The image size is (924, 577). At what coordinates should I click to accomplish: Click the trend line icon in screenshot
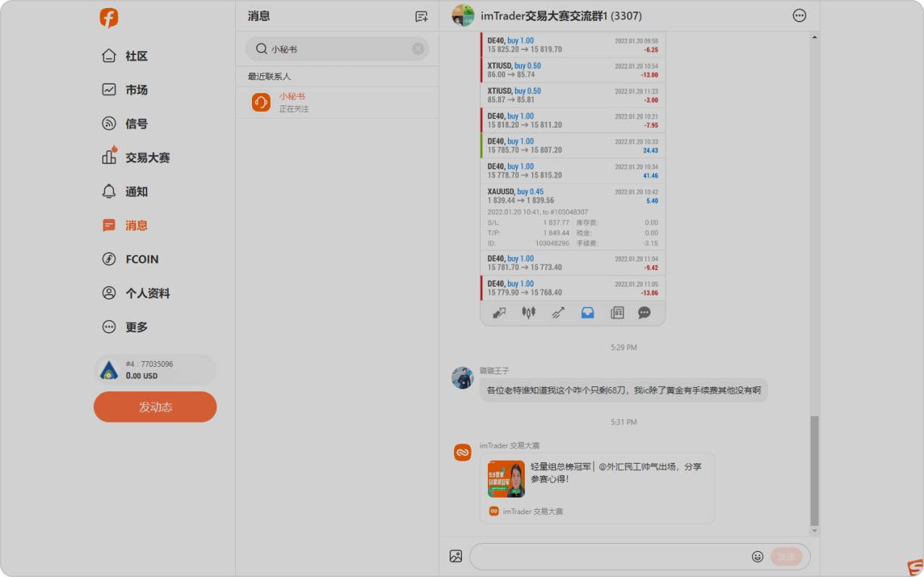coord(558,313)
